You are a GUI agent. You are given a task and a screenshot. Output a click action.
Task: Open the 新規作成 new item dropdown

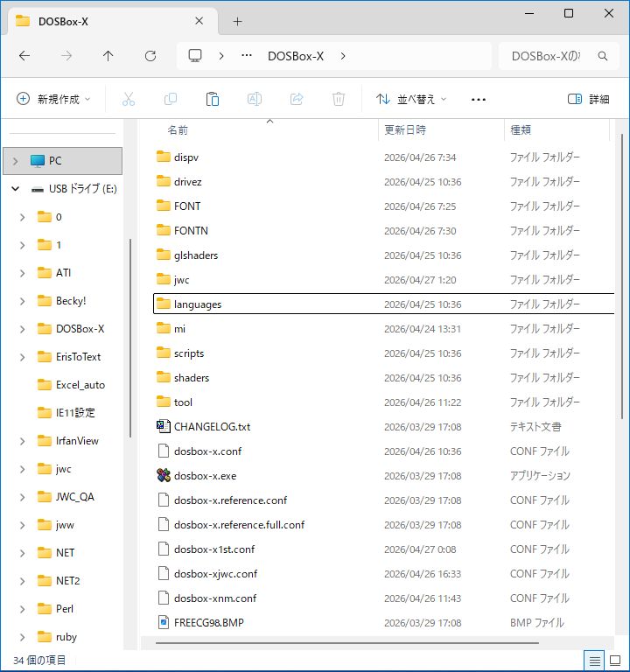click(54, 99)
